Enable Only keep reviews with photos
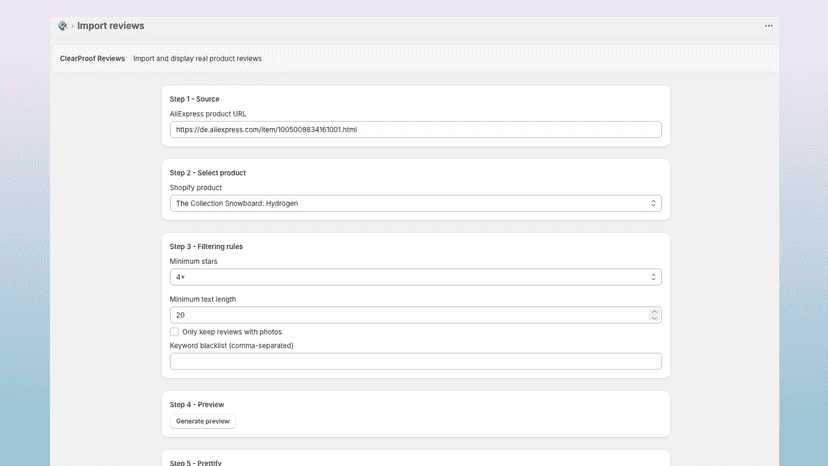This screenshot has height=466, width=828. coord(174,332)
